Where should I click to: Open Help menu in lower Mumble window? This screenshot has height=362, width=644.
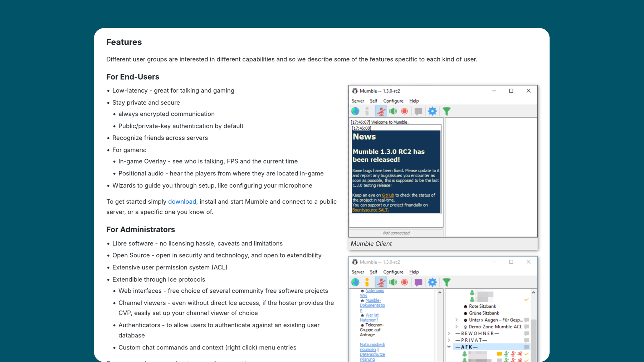(x=414, y=272)
